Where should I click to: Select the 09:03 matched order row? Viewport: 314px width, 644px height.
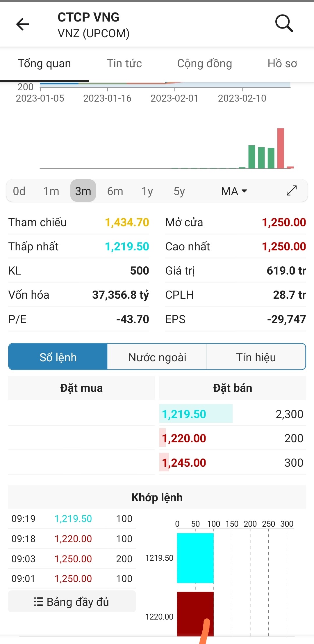[72, 559]
